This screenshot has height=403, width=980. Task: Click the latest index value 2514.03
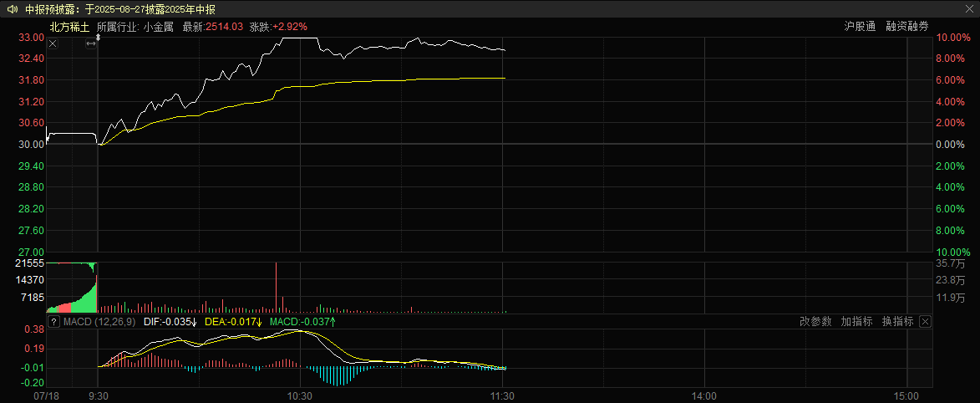tap(225, 27)
